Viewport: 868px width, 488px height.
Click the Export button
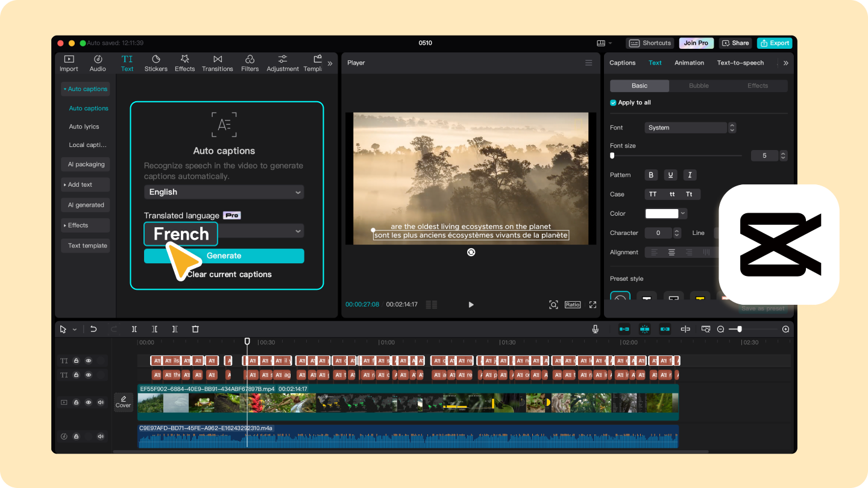[775, 43]
